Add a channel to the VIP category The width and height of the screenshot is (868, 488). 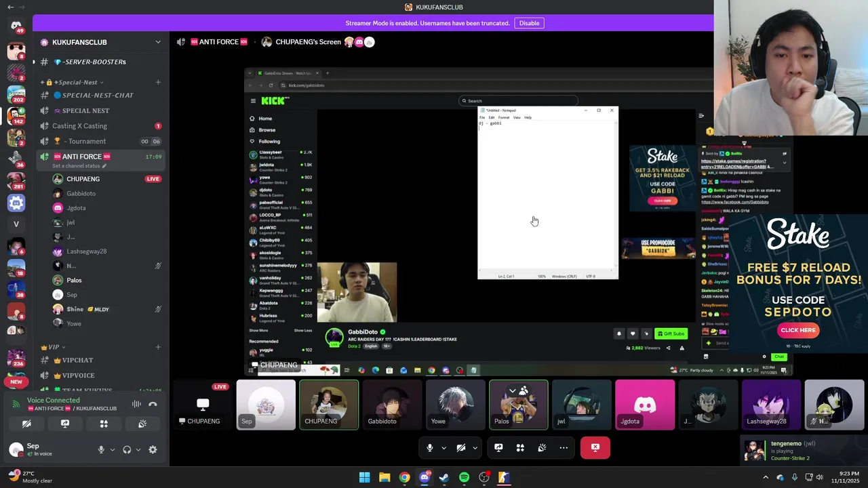tap(158, 347)
